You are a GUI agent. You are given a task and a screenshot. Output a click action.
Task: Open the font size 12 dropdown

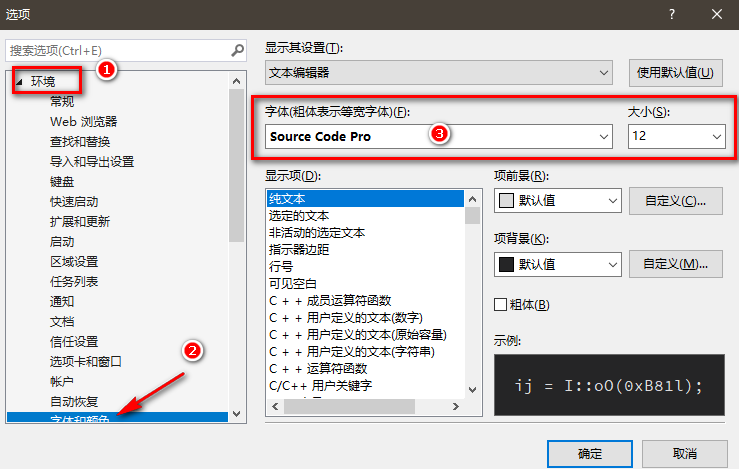click(676, 136)
